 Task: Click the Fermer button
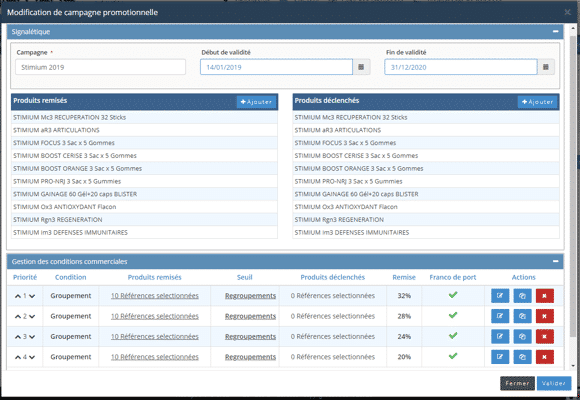(x=517, y=383)
